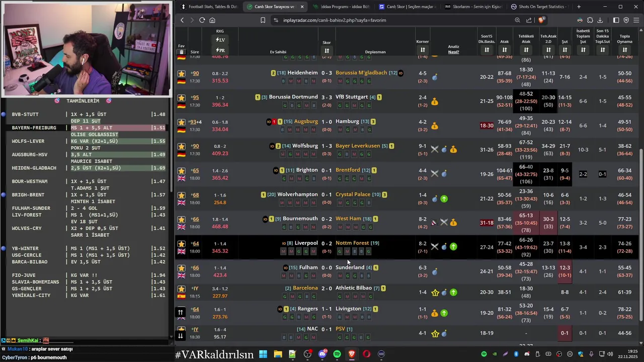Image resolution: width=644 pixels, height=362 pixels.
Task: Toggle favorite star for Heidenheim row
Action: (x=182, y=73)
